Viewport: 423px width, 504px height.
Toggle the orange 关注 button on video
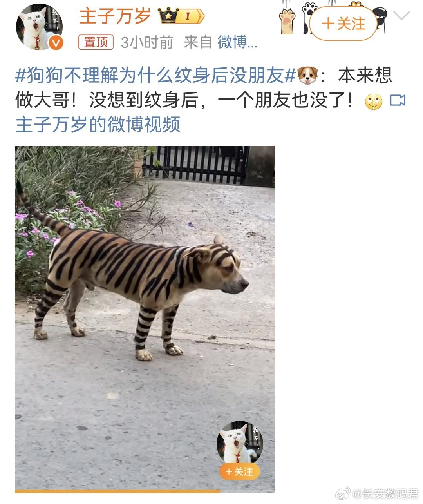[239, 471]
